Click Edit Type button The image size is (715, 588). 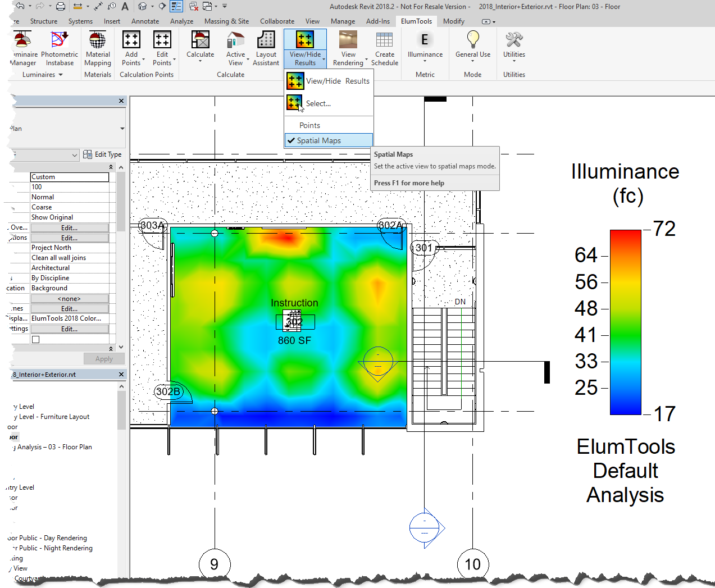pos(102,154)
